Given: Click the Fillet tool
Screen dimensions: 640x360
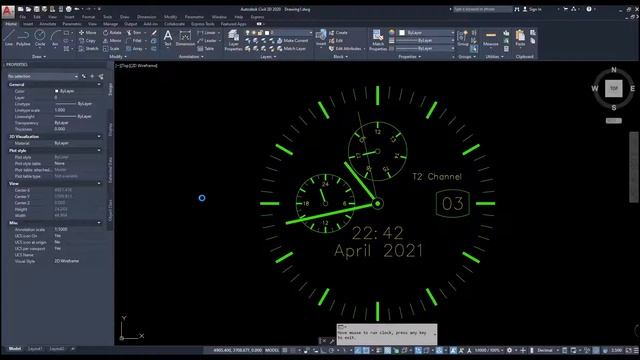Looking at the screenshot, I should point(134,41).
